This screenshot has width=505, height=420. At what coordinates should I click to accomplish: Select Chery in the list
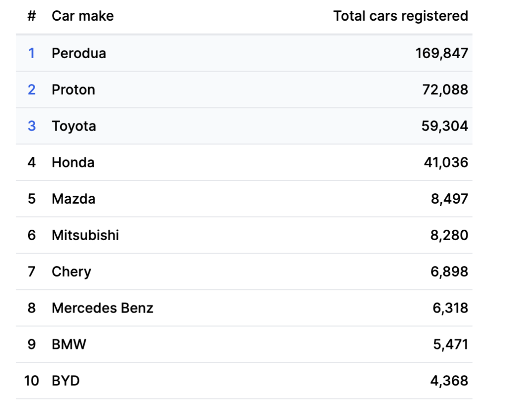coord(72,272)
